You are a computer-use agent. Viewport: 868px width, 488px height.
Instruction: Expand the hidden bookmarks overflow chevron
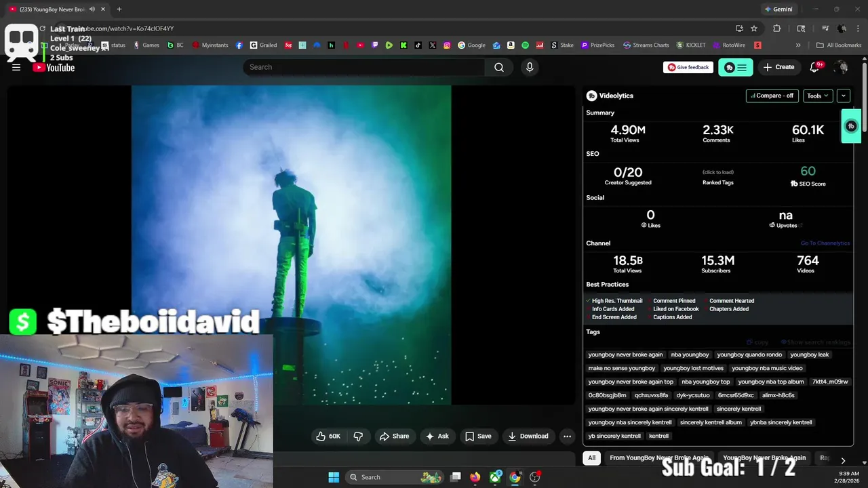pyautogui.click(x=798, y=45)
